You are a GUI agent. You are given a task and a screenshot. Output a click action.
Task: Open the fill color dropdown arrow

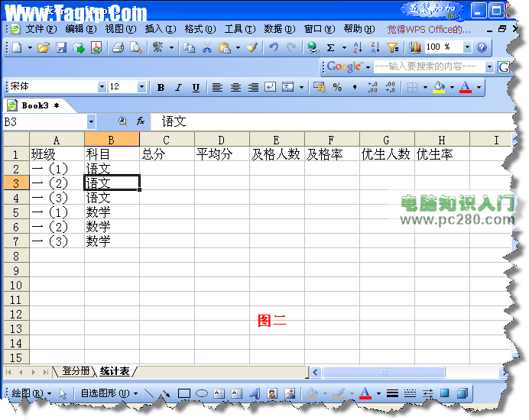point(452,88)
